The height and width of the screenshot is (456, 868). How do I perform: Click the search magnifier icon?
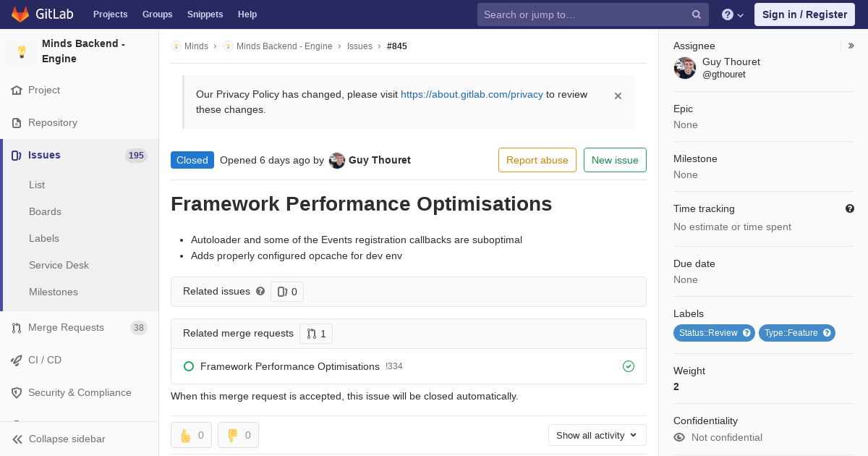click(697, 14)
